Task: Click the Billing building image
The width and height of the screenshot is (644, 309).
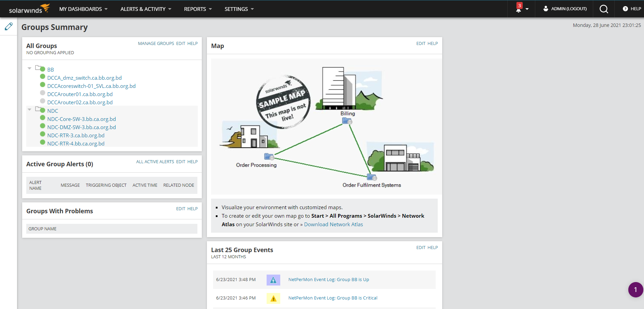Action: 349,89
